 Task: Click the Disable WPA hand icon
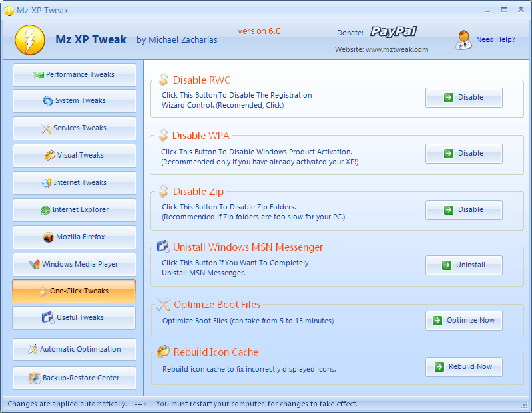164,135
